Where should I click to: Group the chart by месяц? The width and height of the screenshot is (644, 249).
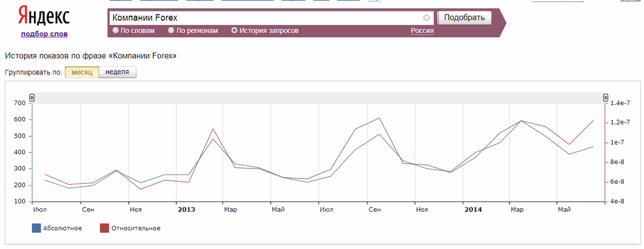click(x=82, y=72)
